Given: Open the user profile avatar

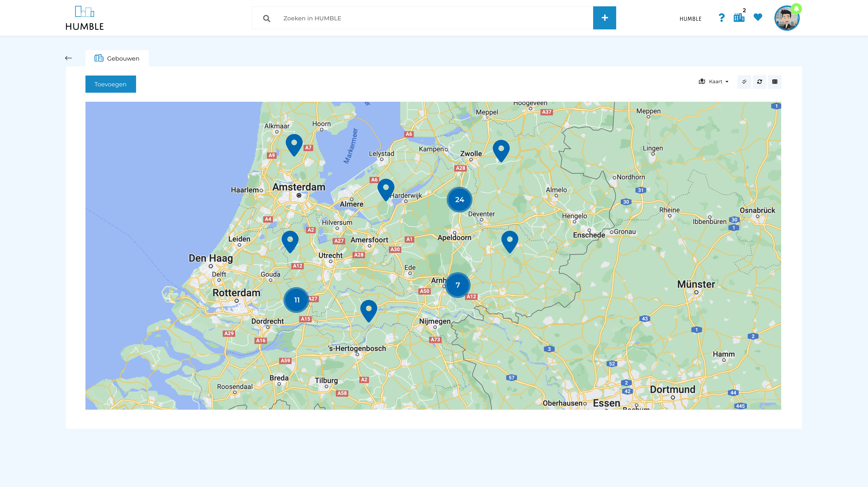Looking at the screenshot, I should coord(787,18).
